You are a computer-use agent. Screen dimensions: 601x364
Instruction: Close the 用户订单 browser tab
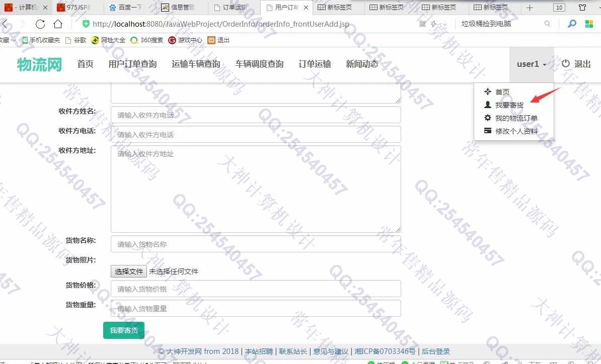(306, 7)
